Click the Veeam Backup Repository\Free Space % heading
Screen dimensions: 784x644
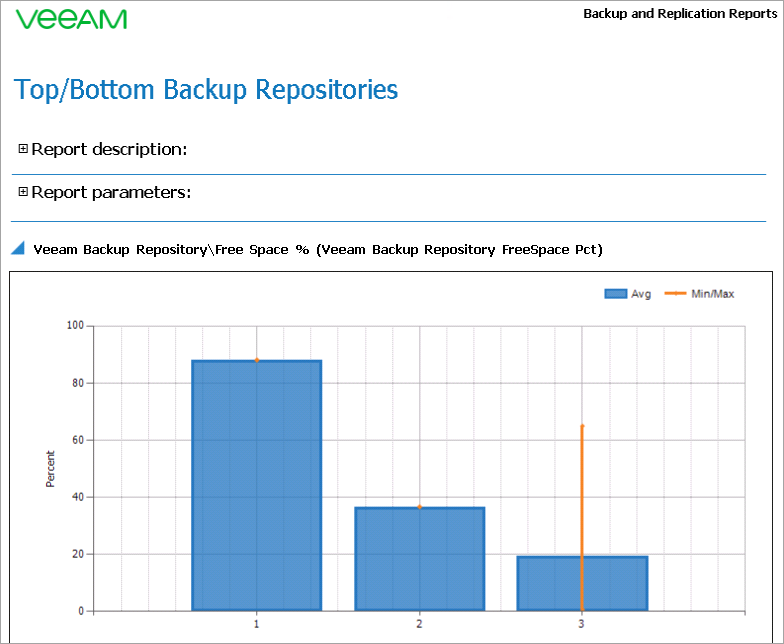click(x=318, y=250)
